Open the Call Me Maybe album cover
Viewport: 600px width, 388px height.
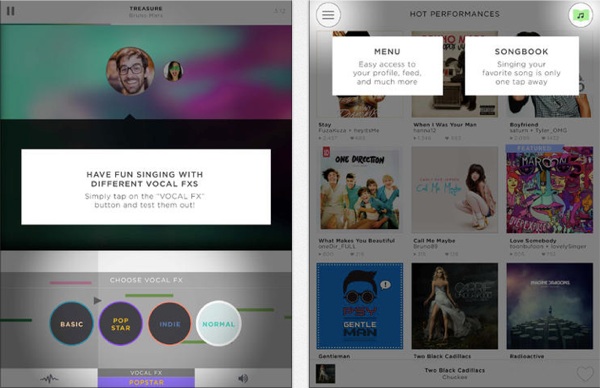point(455,189)
